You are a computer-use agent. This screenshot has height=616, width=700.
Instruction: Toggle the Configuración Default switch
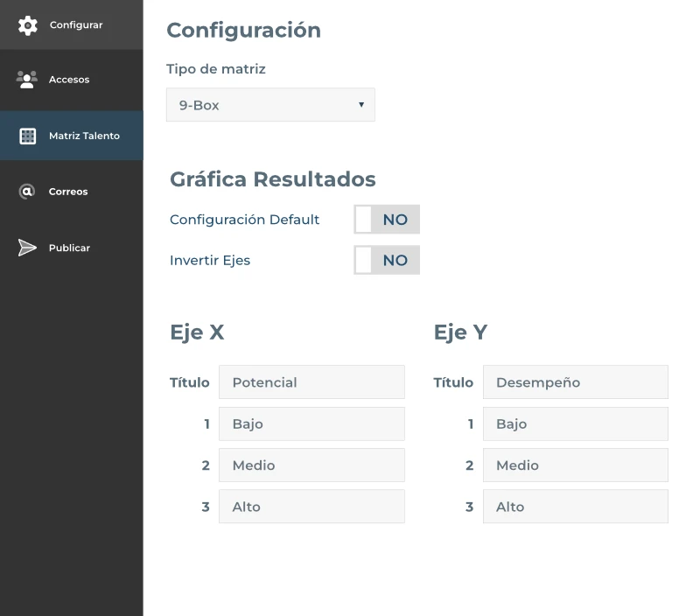pos(387,220)
